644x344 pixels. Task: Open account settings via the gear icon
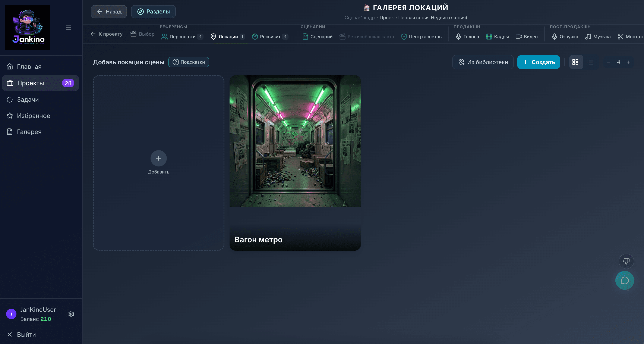click(x=72, y=314)
